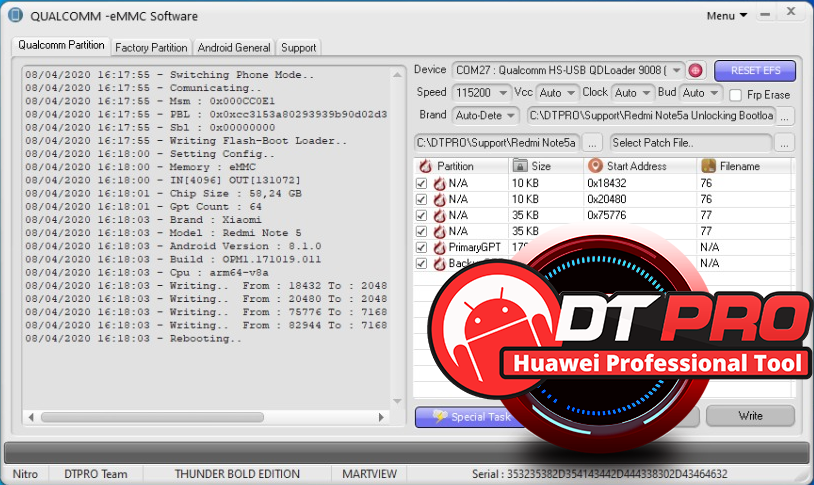Click the log scroll-down arrow
814x485 pixels.
pyautogui.click(x=397, y=401)
